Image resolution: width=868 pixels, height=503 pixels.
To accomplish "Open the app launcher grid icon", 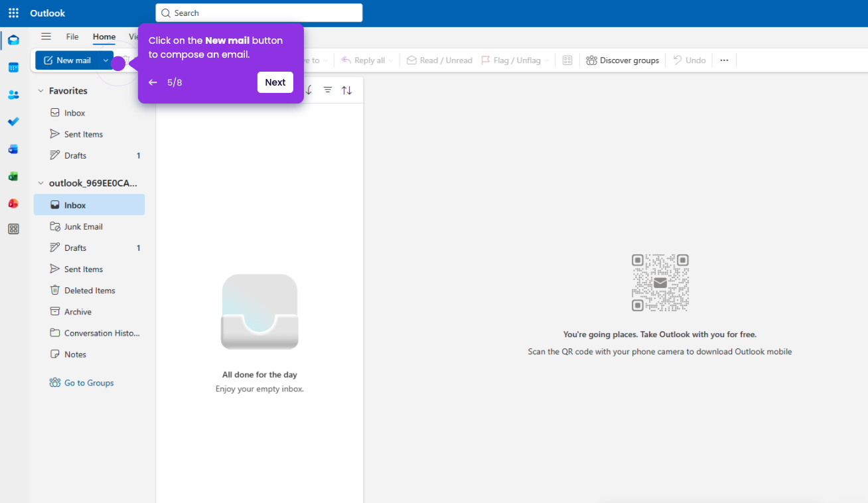I will 13,13.
